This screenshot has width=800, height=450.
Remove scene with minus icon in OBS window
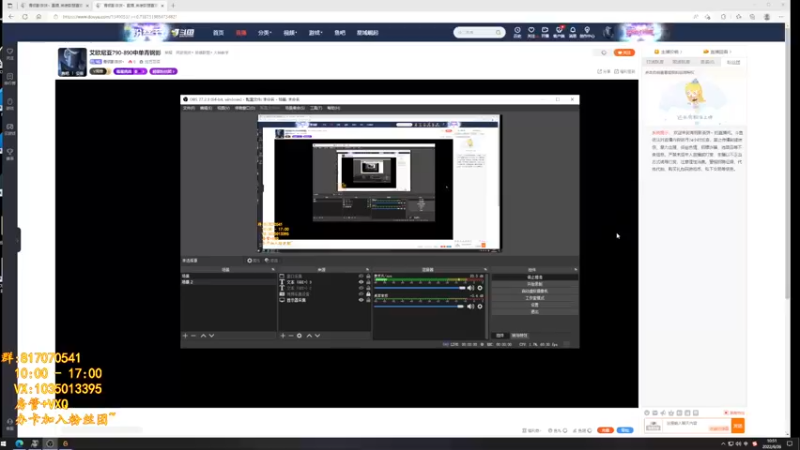(x=193, y=336)
